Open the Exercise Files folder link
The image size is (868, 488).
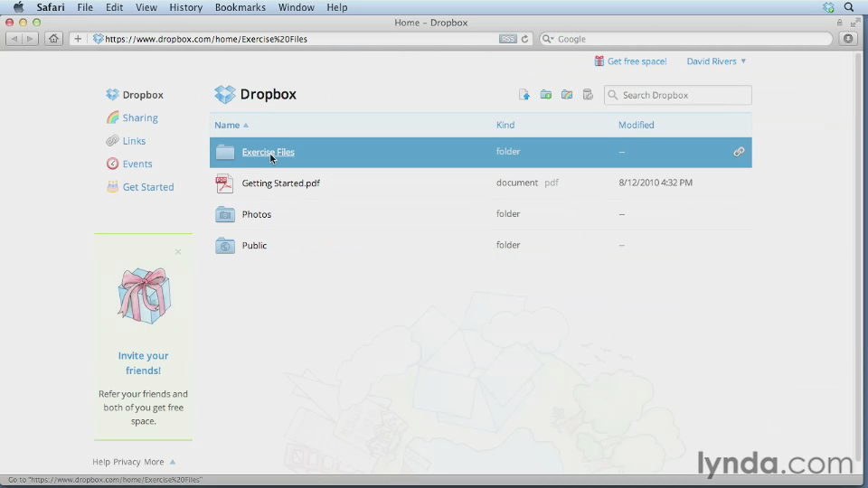coord(268,152)
